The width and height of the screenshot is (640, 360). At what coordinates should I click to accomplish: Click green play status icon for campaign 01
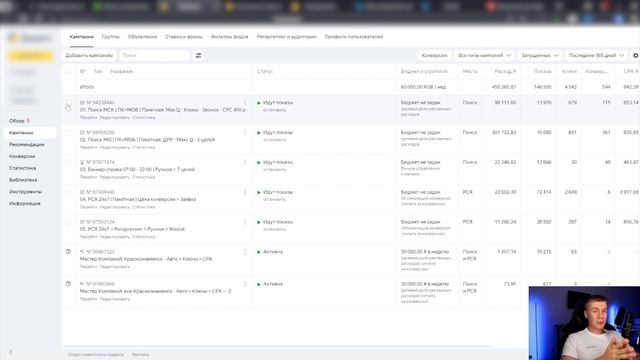pyautogui.click(x=259, y=103)
